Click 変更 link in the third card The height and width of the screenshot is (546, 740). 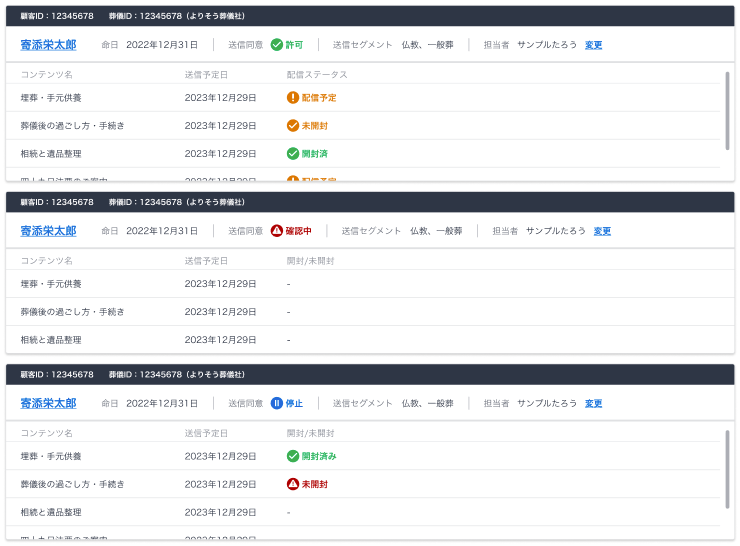[593, 403]
